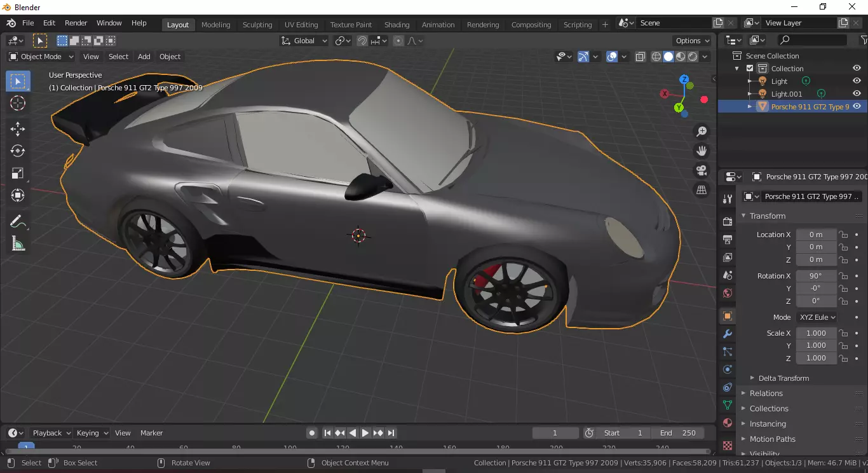Click the End frame field
Image resolution: width=868 pixels, height=473 pixels.
678,433
